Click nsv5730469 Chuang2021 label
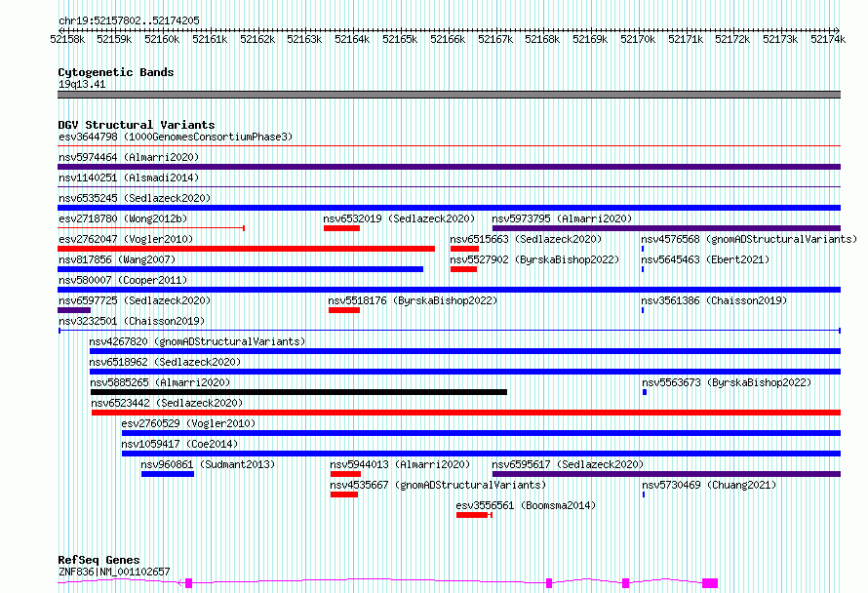 pos(709,485)
